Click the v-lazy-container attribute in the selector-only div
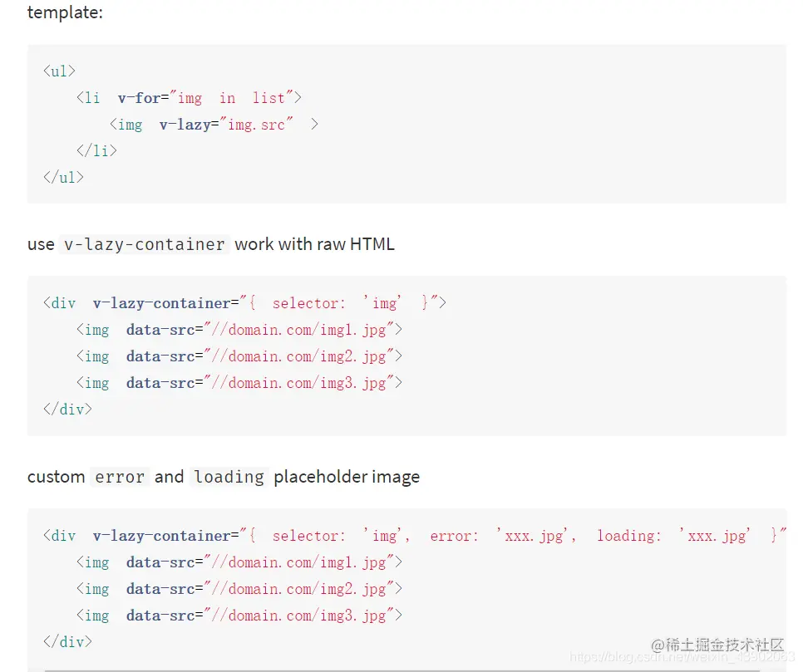Image resolution: width=803 pixels, height=672 pixels. click(162, 303)
